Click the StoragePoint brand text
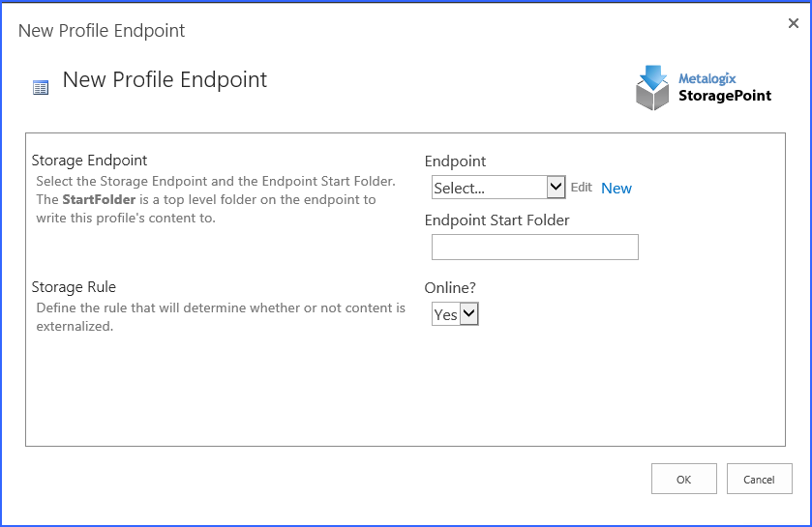The width and height of the screenshot is (812, 527). click(725, 96)
